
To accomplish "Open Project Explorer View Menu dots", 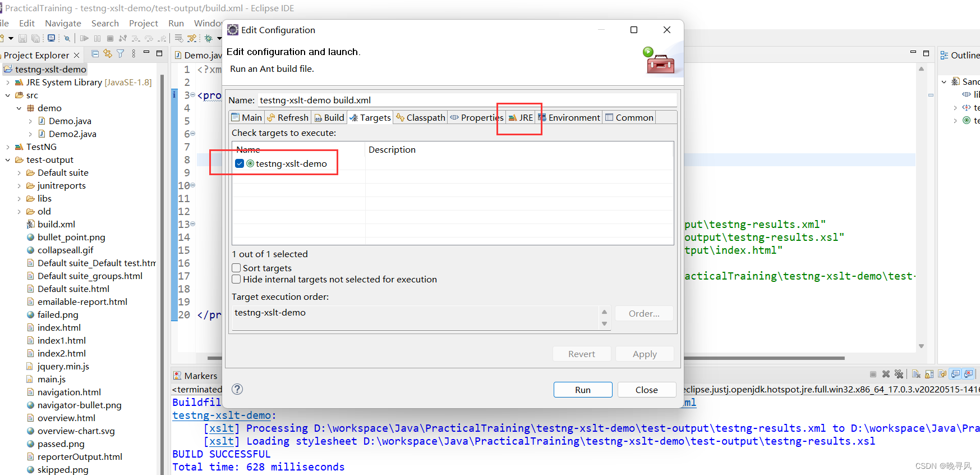I will (134, 53).
